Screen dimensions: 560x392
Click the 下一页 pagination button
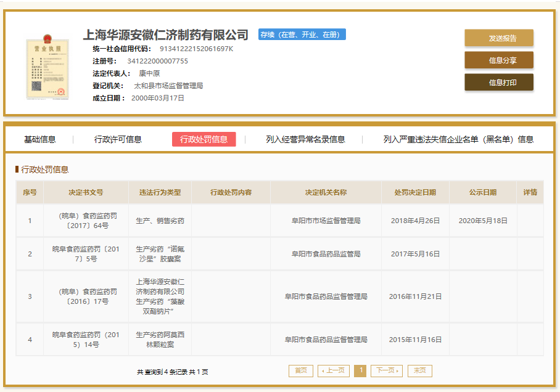pyautogui.click(x=386, y=370)
